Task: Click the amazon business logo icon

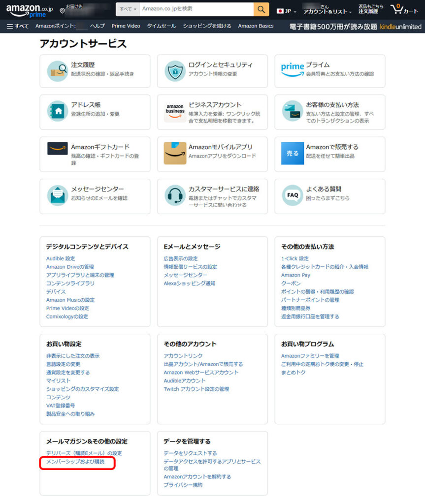Action: [175, 112]
